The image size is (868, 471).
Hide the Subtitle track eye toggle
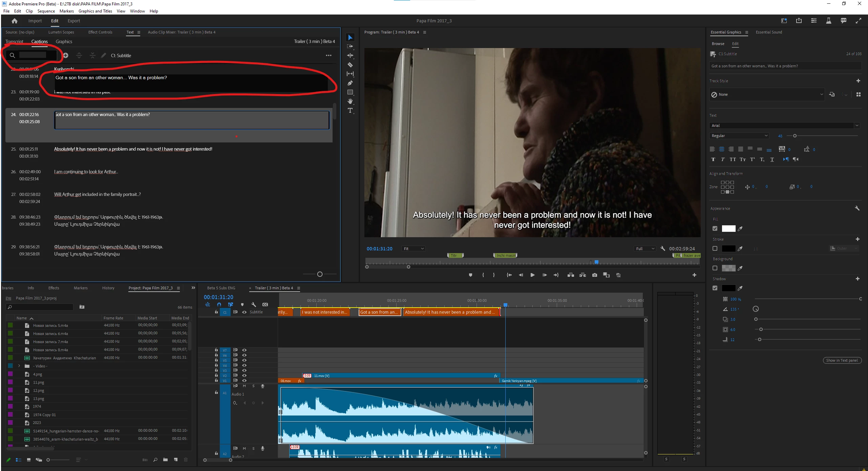tap(244, 312)
